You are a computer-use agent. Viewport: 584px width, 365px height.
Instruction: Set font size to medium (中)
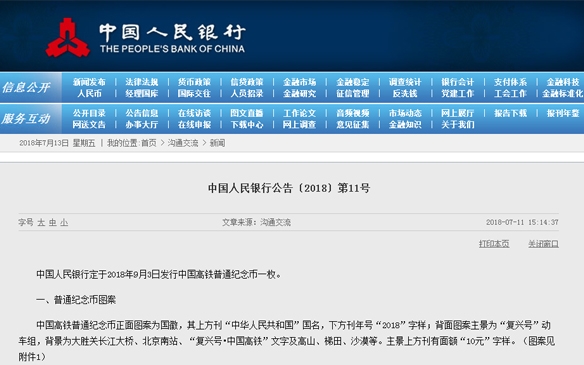point(53,222)
